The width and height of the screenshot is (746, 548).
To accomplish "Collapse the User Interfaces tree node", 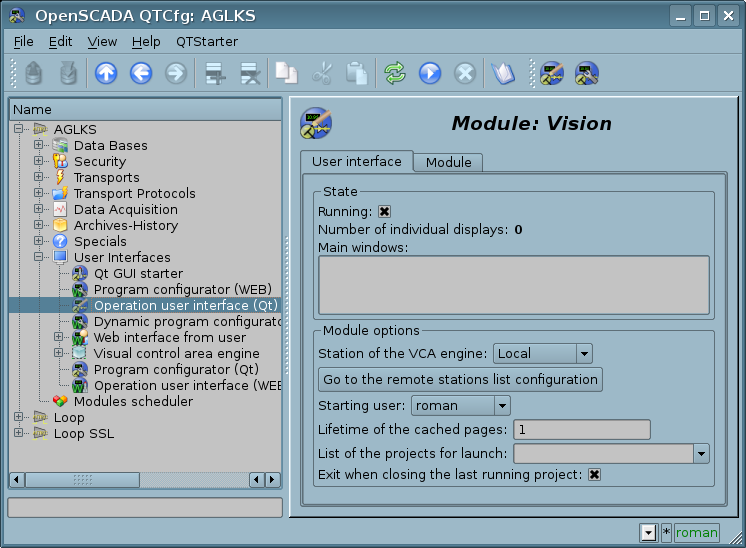I will [39, 257].
